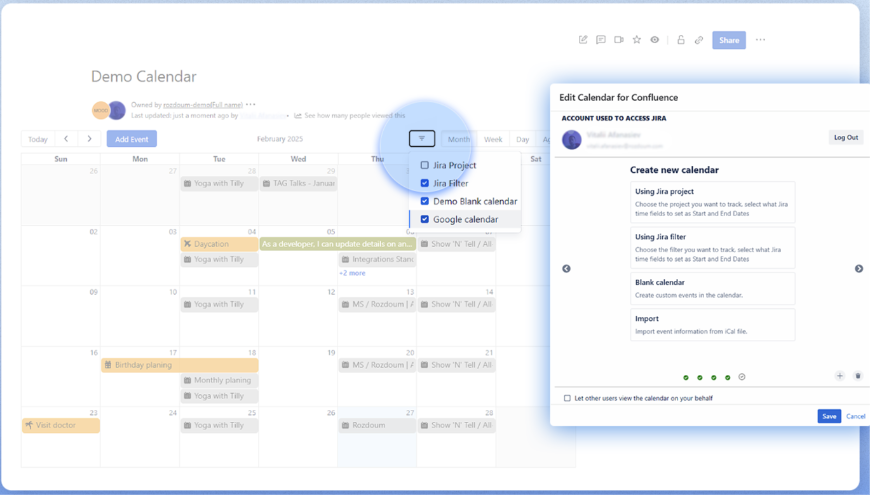
Task: Click See how many people viewed this
Action: pos(355,115)
